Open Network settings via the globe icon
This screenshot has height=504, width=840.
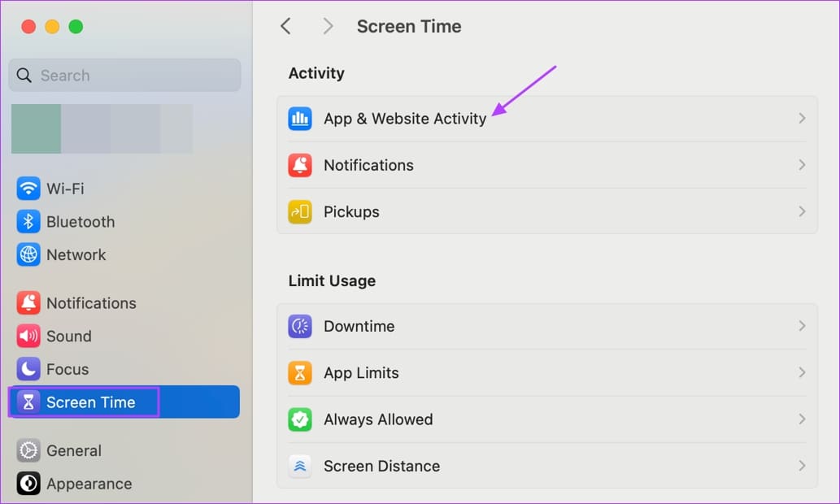click(28, 254)
